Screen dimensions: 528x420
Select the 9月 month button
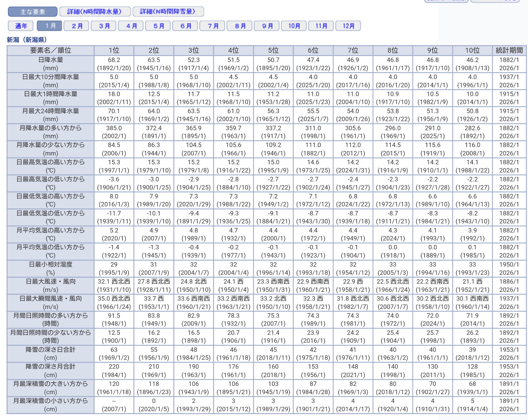(x=267, y=26)
